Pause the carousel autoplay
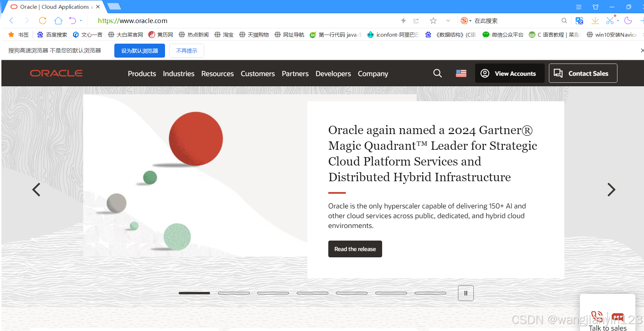Screen dimensions: 644x331 (x=466, y=293)
